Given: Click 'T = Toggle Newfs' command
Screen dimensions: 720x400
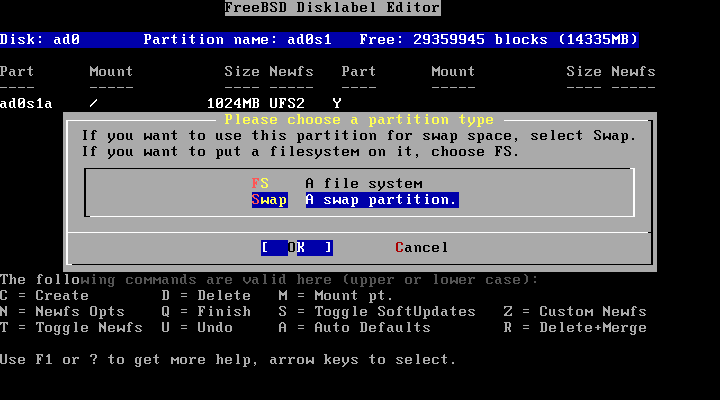Looking at the screenshot, I should pos(72,328).
